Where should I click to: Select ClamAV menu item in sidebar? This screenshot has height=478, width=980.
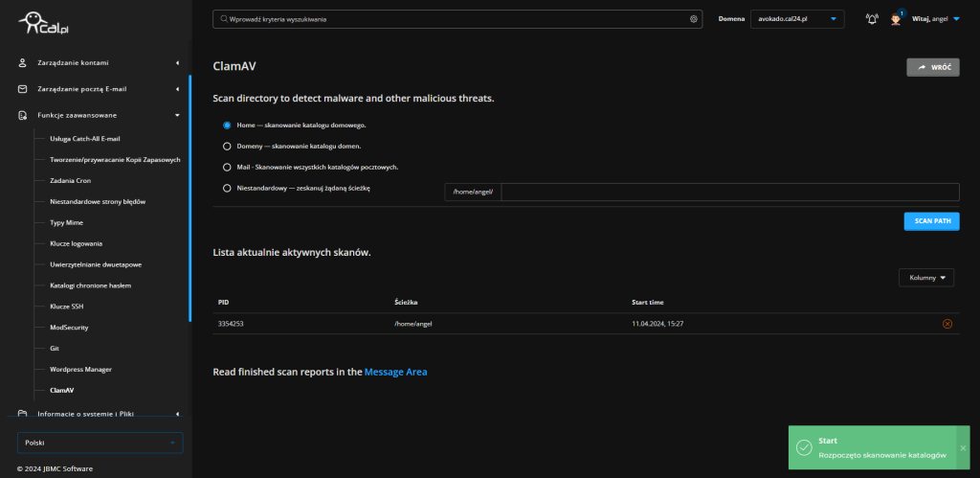coord(62,390)
